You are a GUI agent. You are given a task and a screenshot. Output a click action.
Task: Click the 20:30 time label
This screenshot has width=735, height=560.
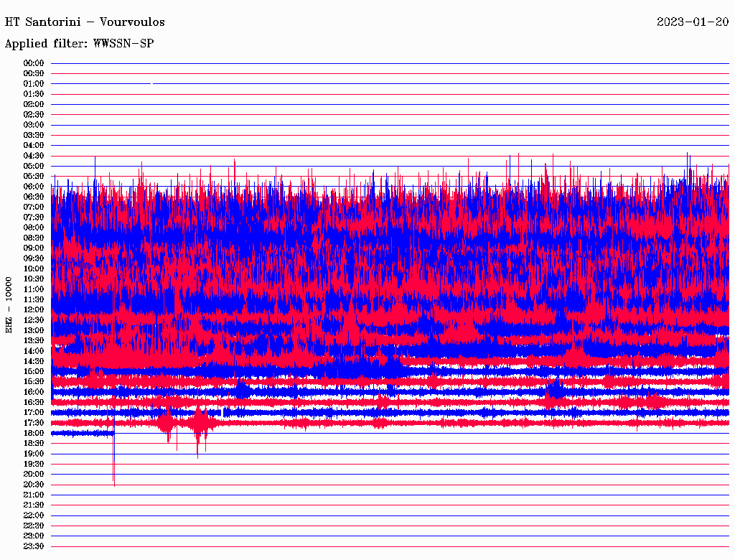pos(34,485)
